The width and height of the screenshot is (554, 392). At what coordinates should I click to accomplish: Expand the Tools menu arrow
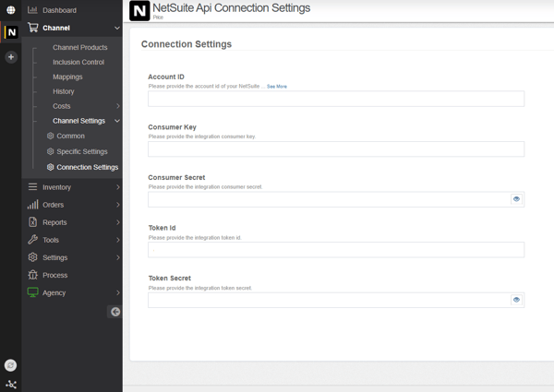point(118,240)
